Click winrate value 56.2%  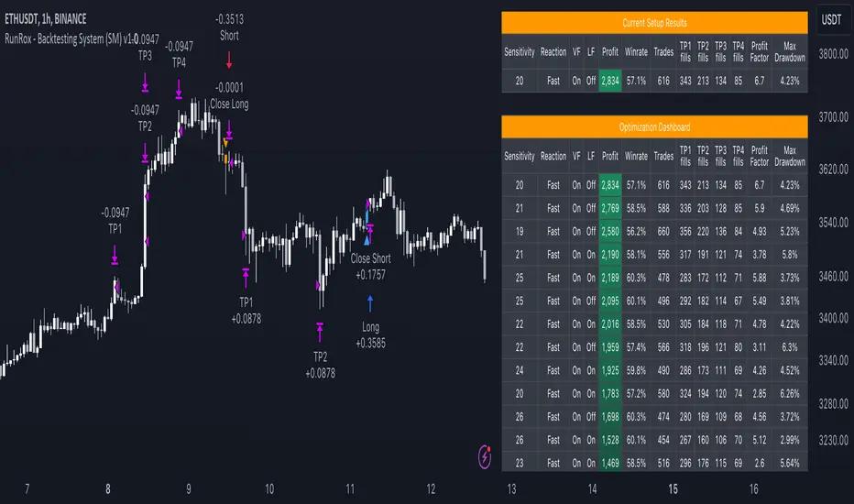click(x=636, y=232)
